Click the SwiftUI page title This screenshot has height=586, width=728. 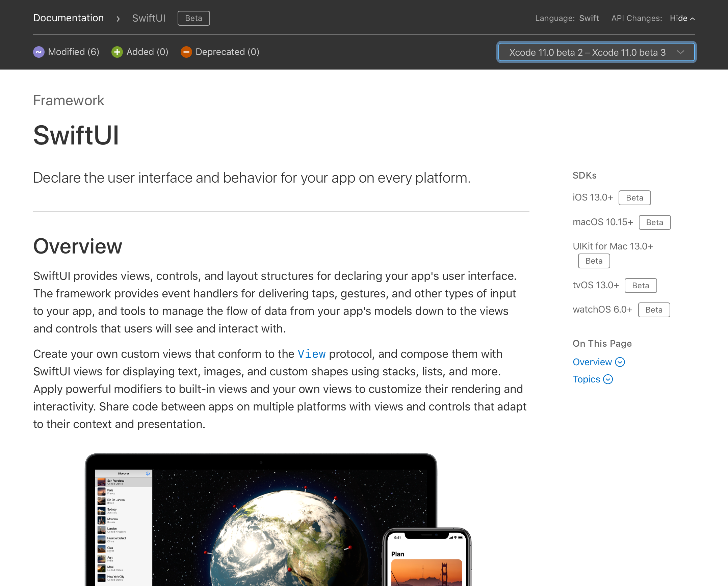click(76, 135)
